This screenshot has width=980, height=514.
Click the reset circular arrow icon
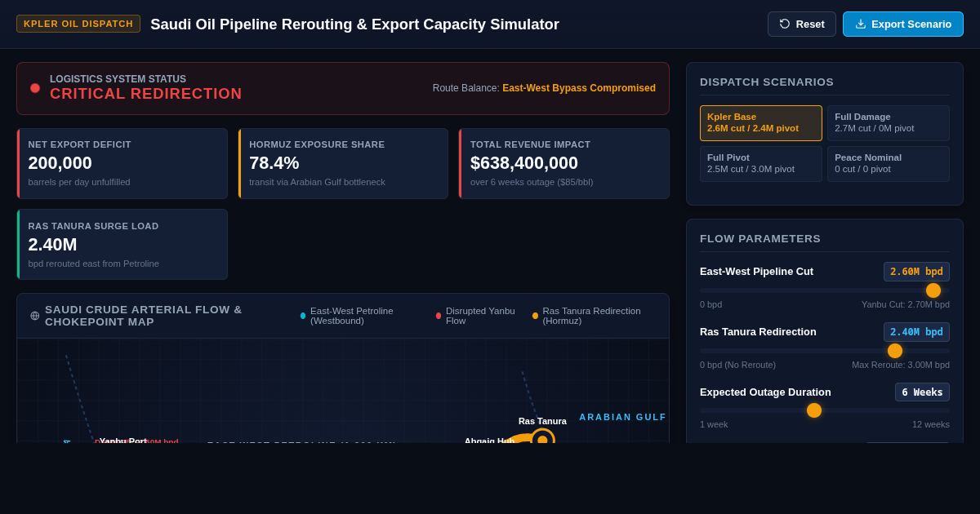785,24
